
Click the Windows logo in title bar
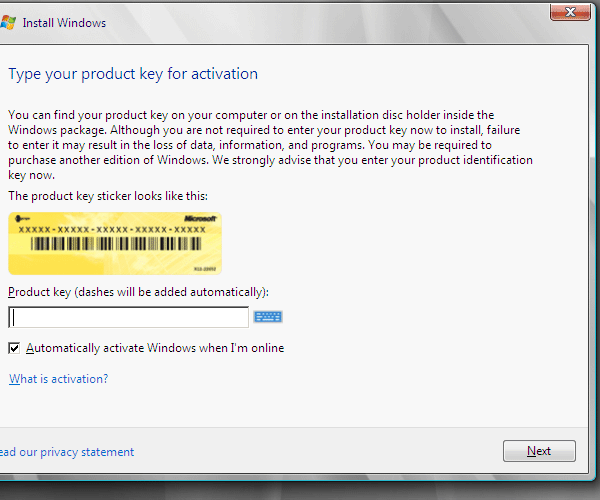coord(8,23)
